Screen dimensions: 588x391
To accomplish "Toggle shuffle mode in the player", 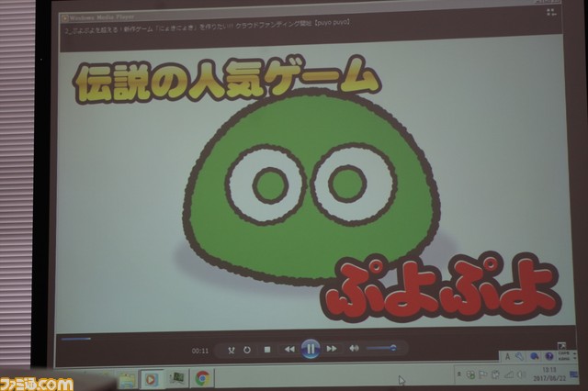I will (x=231, y=351).
